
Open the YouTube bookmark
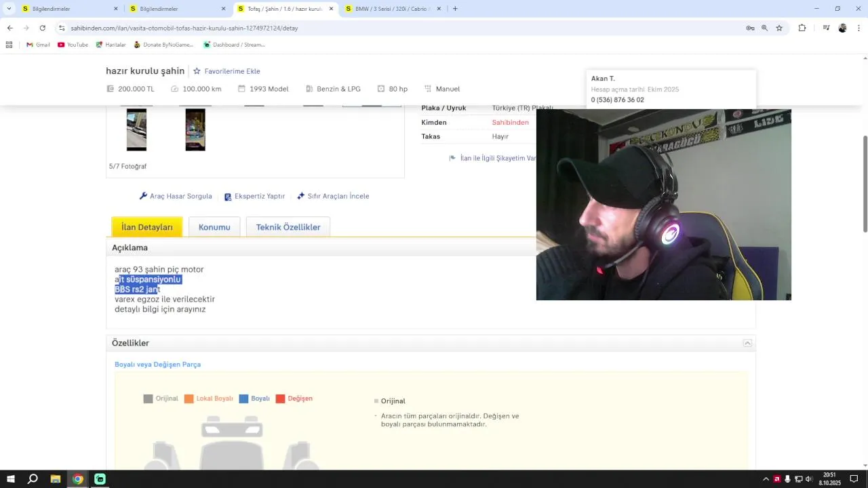coord(73,45)
